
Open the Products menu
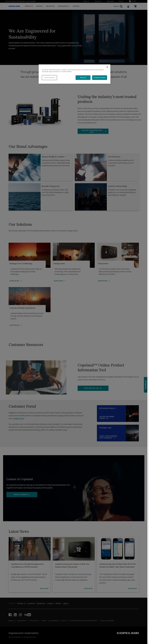29,6
